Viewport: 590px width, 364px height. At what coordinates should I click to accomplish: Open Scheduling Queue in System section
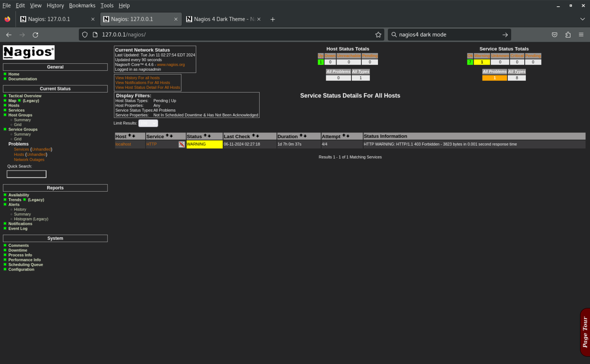pyautogui.click(x=26, y=265)
